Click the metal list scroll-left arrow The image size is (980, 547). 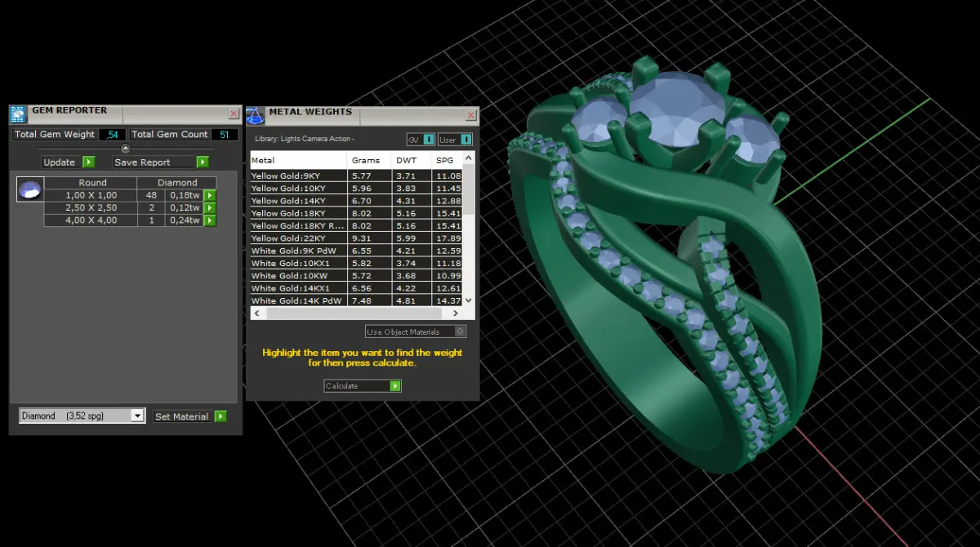[256, 313]
